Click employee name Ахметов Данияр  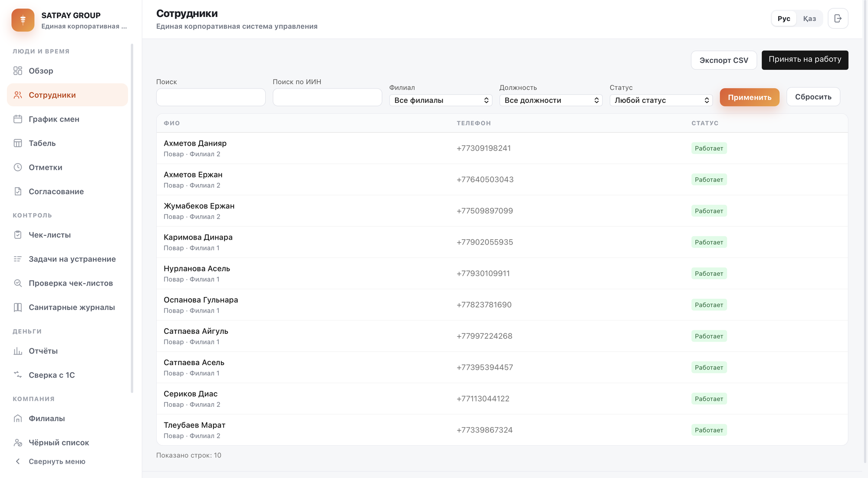(195, 143)
